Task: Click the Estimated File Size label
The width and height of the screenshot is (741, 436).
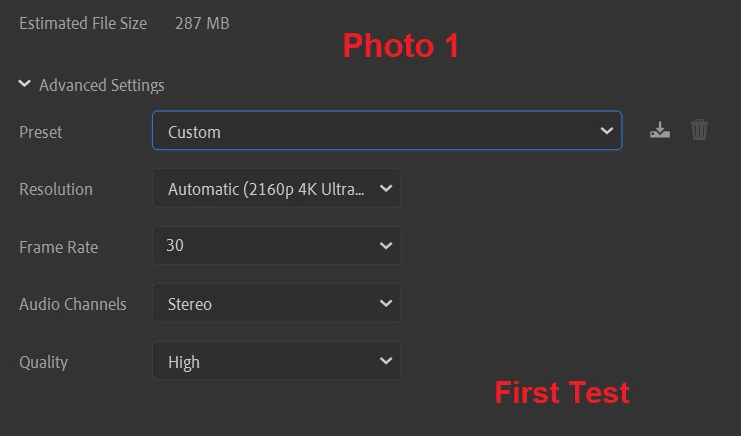Action: click(x=83, y=23)
